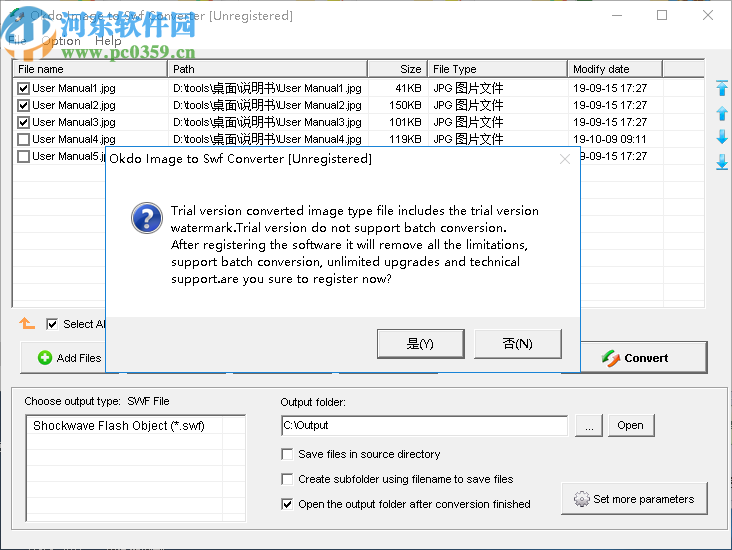Open the File menu

point(17,41)
